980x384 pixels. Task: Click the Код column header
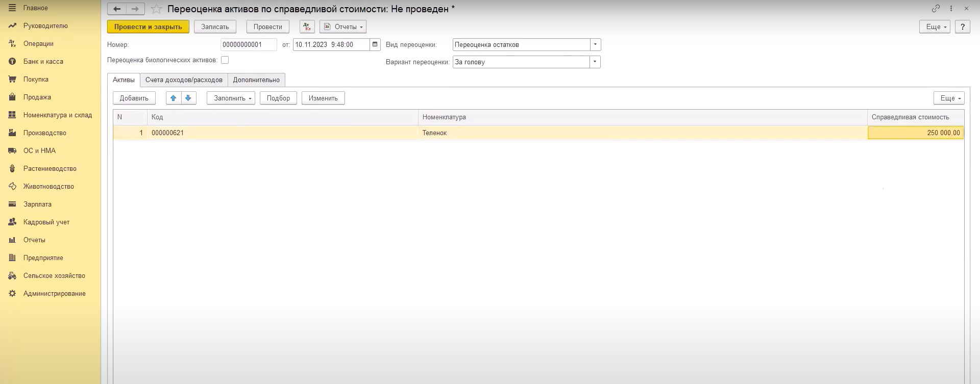[x=283, y=117]
